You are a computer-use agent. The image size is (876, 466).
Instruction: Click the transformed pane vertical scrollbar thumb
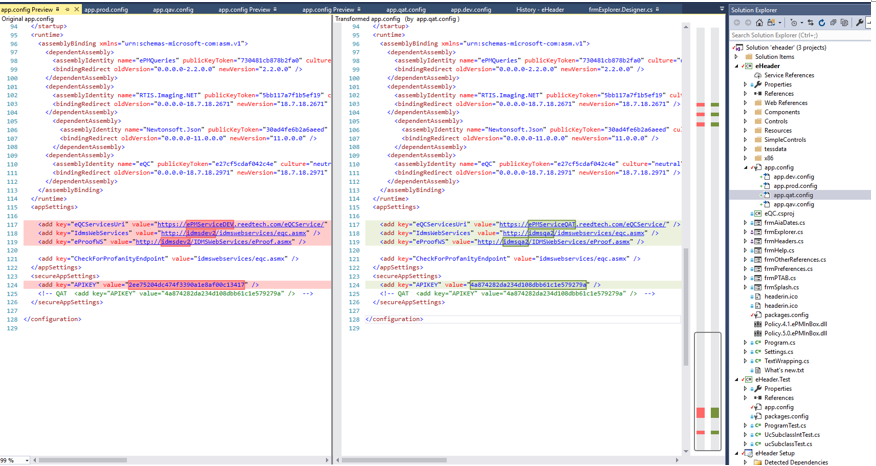point(686,306)
